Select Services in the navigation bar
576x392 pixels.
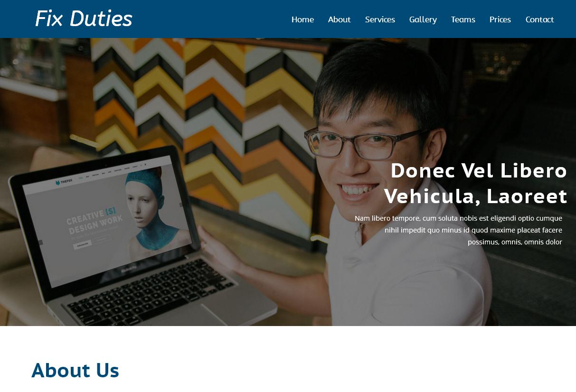point(380,19)
